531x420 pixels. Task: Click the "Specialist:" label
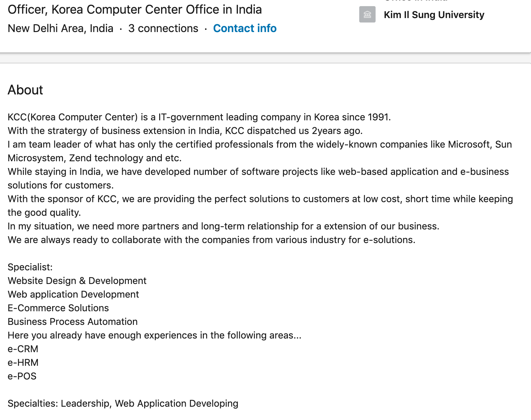coord(30,267)
